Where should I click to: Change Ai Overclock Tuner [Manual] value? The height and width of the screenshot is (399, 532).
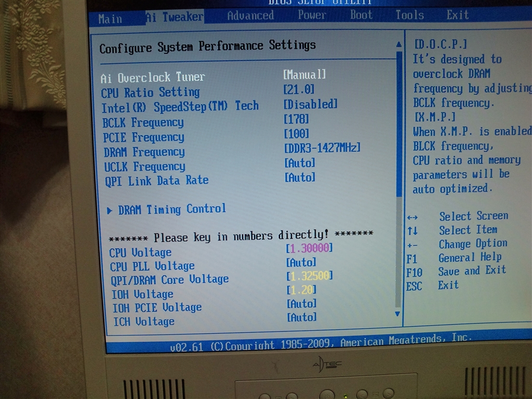tap(304, 74)
